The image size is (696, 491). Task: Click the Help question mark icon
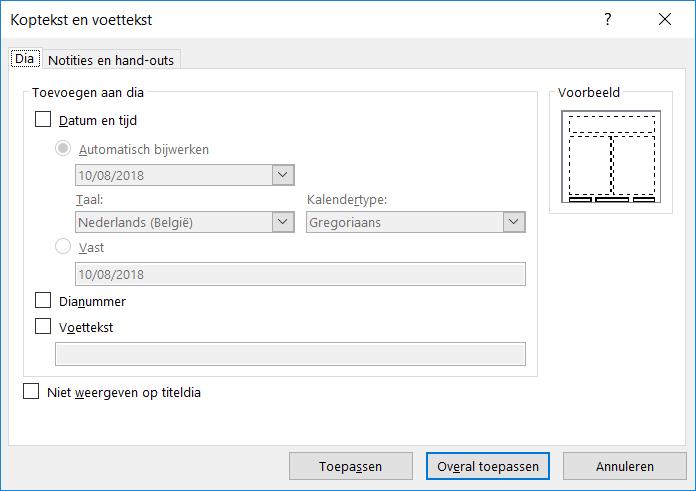click(607, 20)
